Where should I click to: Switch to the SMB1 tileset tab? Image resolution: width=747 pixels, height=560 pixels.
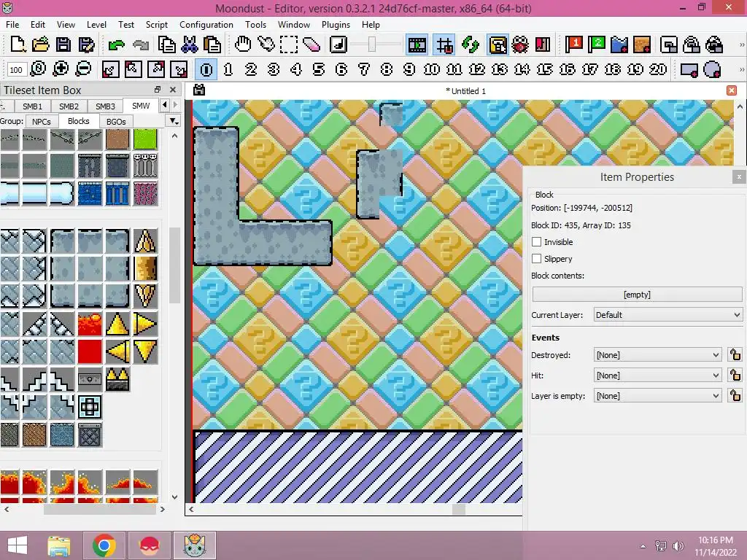click(x=32, y=106)
